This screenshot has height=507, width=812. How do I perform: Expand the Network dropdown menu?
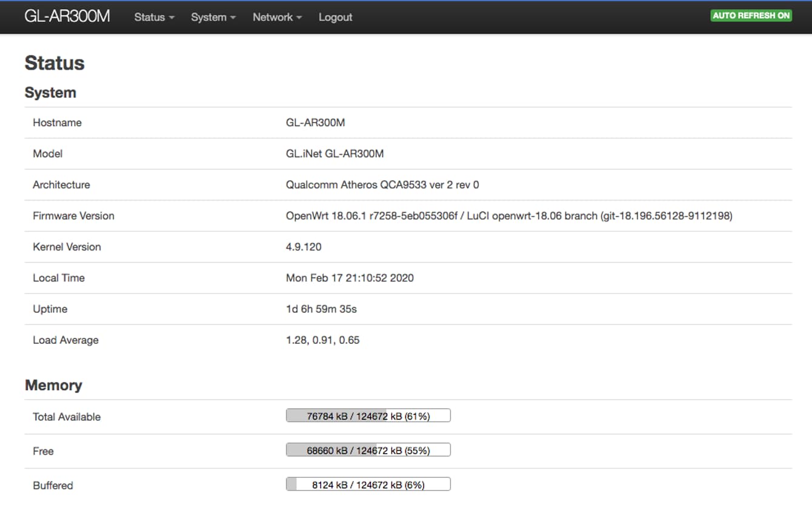[x=278, y=17]
